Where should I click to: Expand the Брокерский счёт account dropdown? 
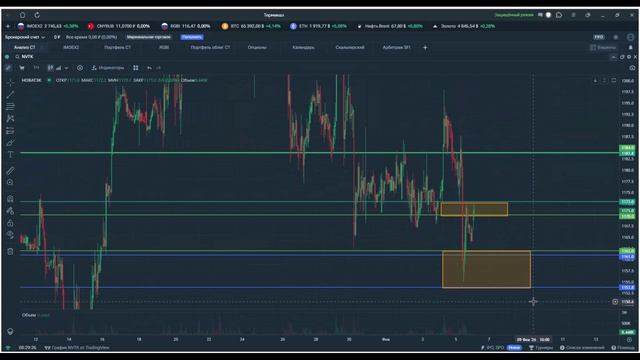pos(25,37)
